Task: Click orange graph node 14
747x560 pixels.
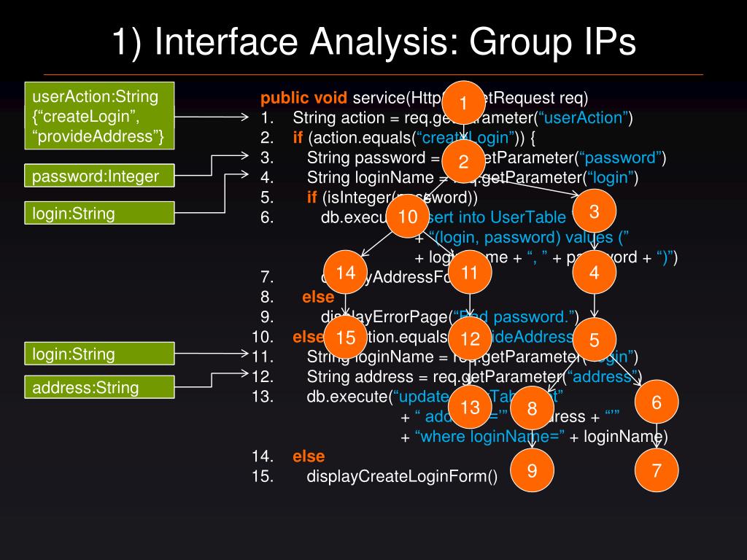Action: click(x=345, y=273)
